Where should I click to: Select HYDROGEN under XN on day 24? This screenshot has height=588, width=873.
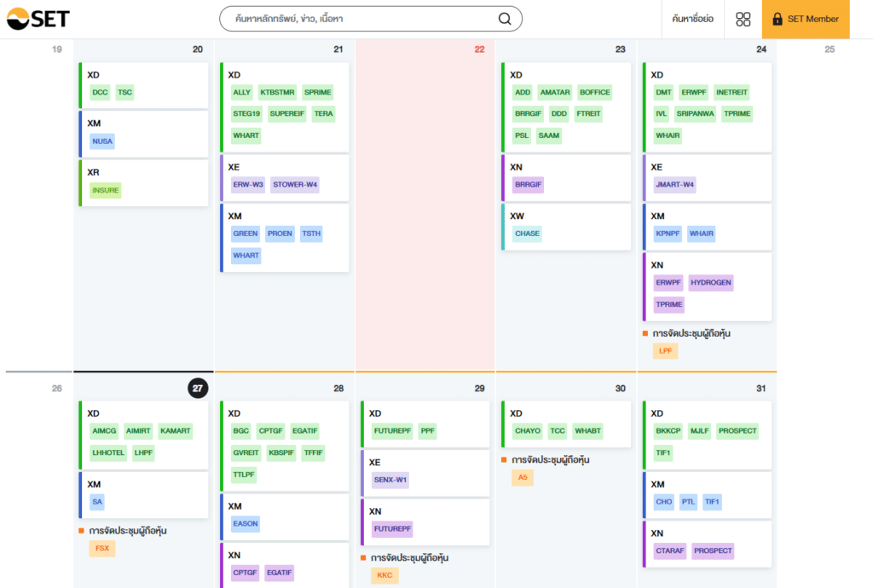[x=711, y=283]
